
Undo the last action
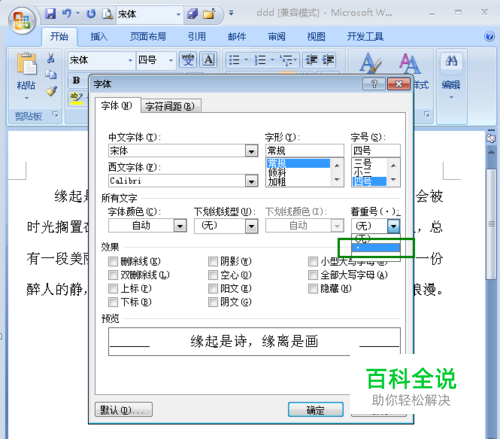pos(67,14)
